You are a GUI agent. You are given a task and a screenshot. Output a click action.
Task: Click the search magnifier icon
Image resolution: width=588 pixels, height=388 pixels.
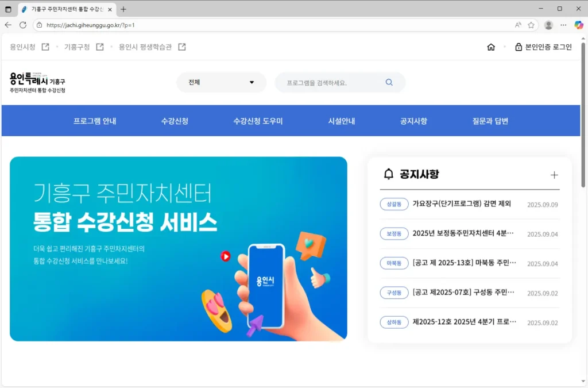coord(389,82)
